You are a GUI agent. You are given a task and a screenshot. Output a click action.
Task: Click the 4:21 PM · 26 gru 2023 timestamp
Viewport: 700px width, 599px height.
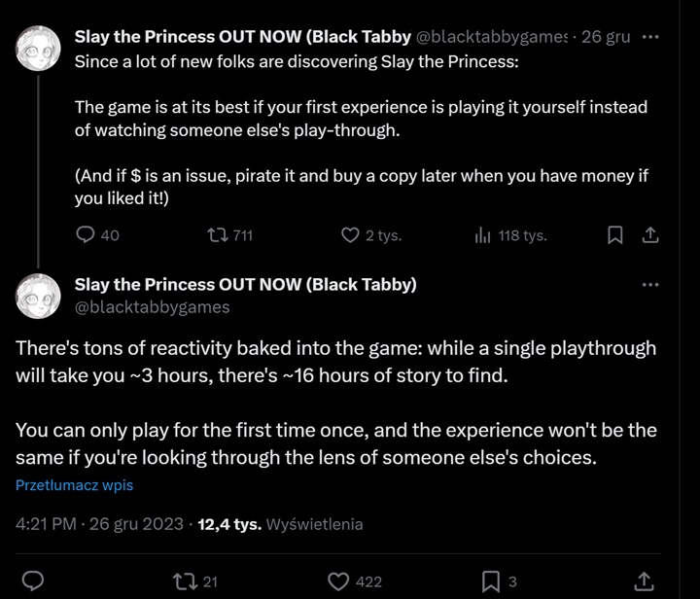click(x=99, y=524)
